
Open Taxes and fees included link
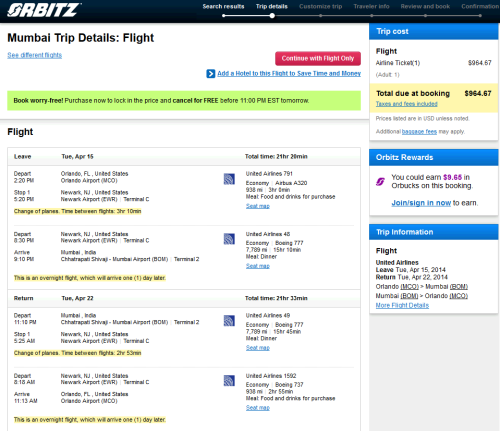[407, 104]
